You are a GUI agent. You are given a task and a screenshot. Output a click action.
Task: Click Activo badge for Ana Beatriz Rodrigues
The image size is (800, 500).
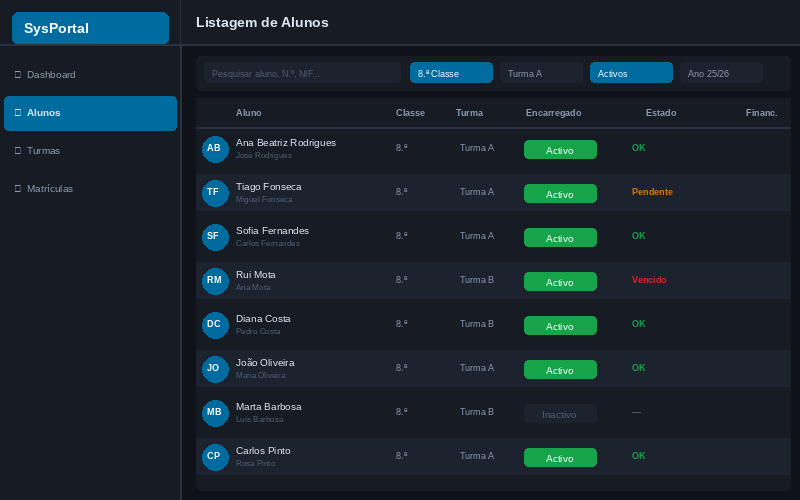tap(560, 149)
